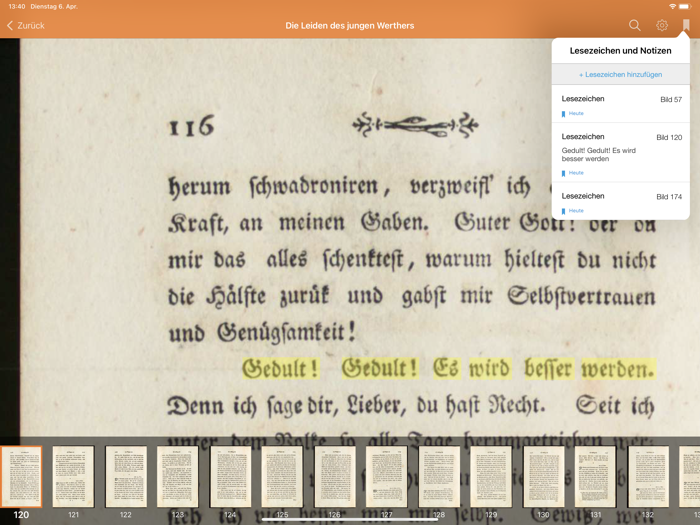
Task: Select page thumbnail 120
Action: [x=21, y=477]
